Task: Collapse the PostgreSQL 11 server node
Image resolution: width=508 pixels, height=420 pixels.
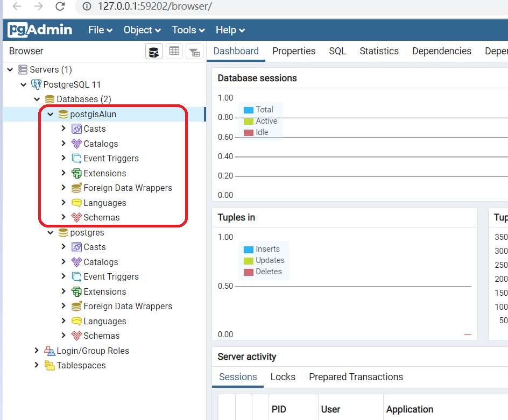Action: click(23, 84)
